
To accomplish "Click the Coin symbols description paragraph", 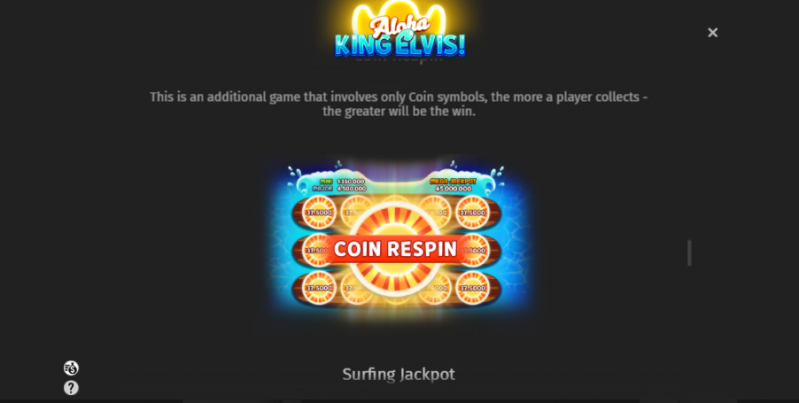I will tap(398, 104).
